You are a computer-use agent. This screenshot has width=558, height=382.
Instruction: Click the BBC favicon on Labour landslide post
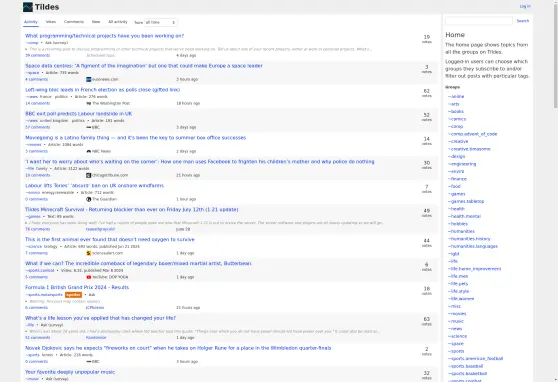[x=89, y=127]
